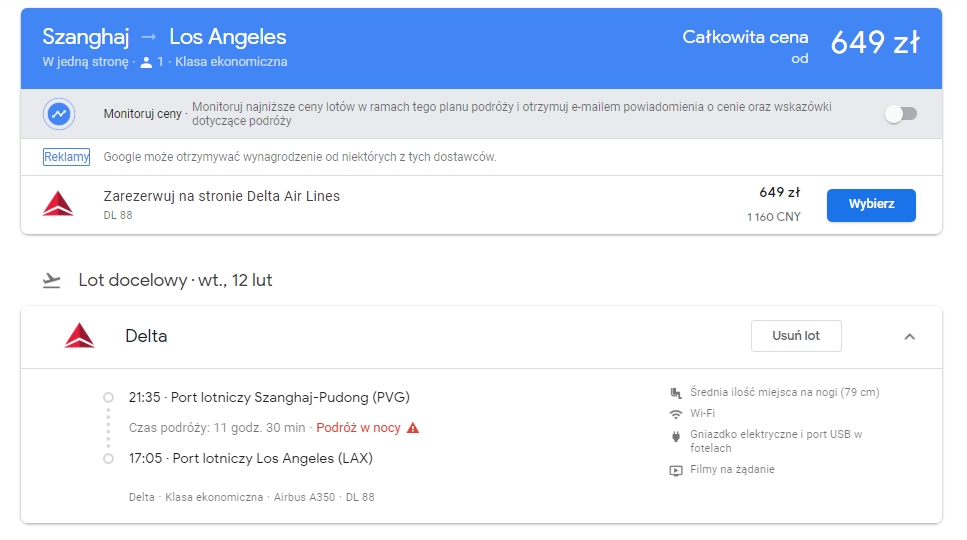Image resolution: width=967 pixels, height=540 pixels.
Task: Click the passenger person icon in header
Action: coord(146,62)
